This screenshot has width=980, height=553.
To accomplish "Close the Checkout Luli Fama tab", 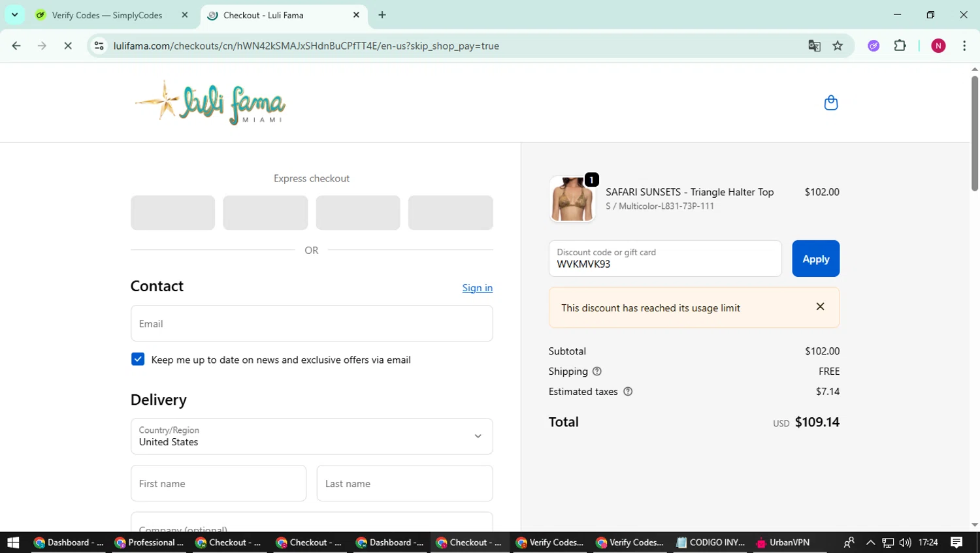I will [356, 15].
